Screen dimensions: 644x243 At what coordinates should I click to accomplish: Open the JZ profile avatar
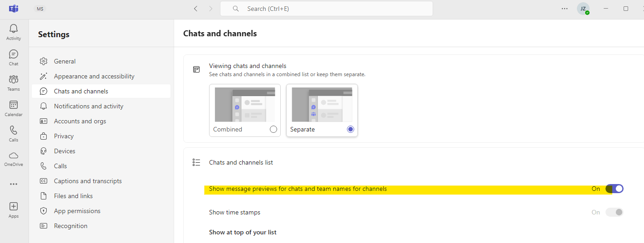pos(583,9)
